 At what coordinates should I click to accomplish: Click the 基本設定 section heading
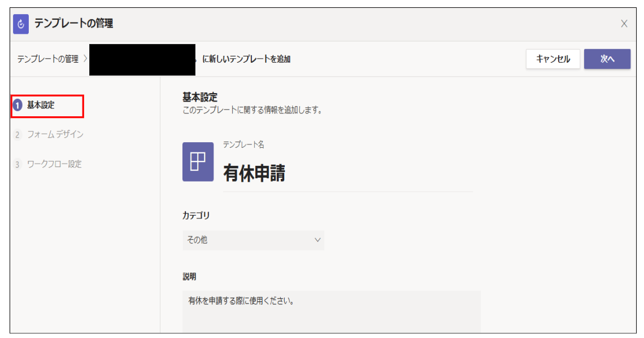coord(200,97)
